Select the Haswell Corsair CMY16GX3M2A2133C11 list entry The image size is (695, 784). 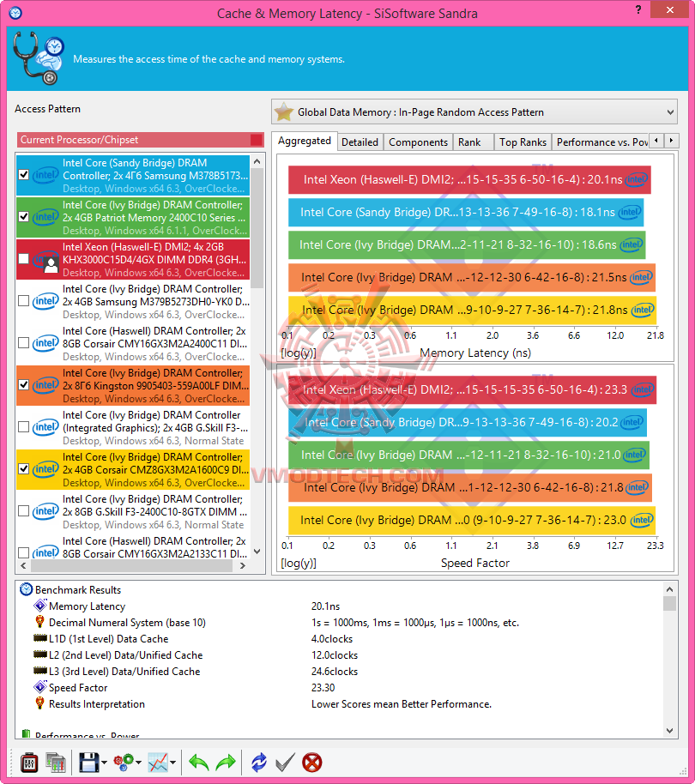(133, 548)
